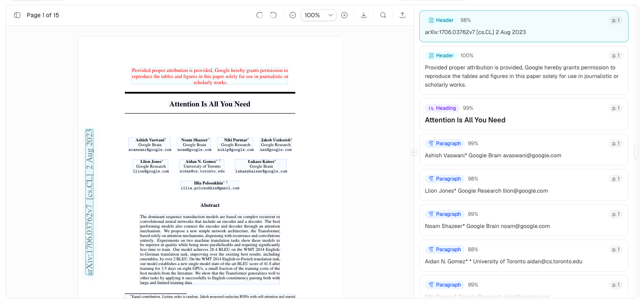Click the p. 1 badge on Aidan Gomez card
Viewport: 644px width, 306px height.
(x=616, y=250)
